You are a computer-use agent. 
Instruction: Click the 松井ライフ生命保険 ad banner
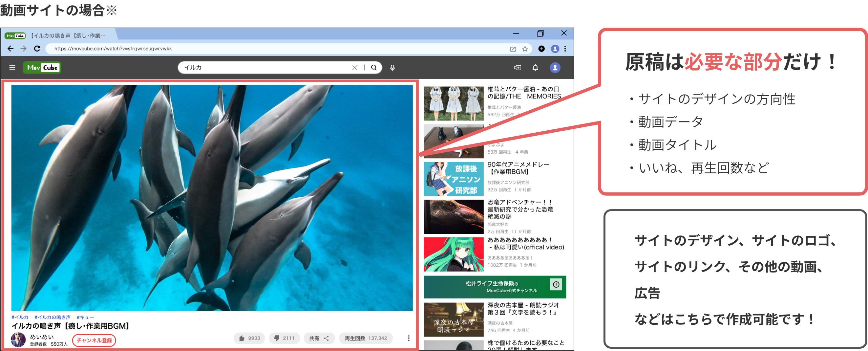(495, 287)
